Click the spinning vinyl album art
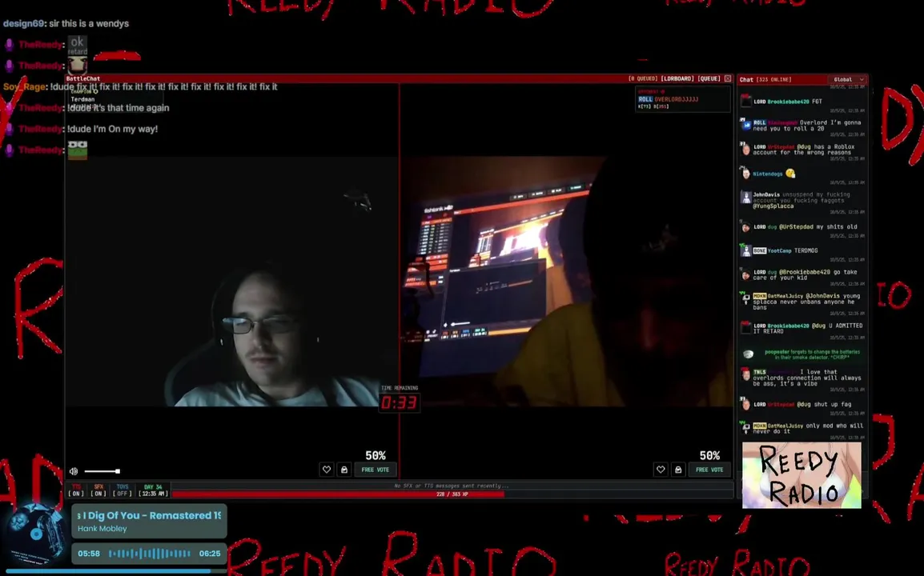 [35, 534]
